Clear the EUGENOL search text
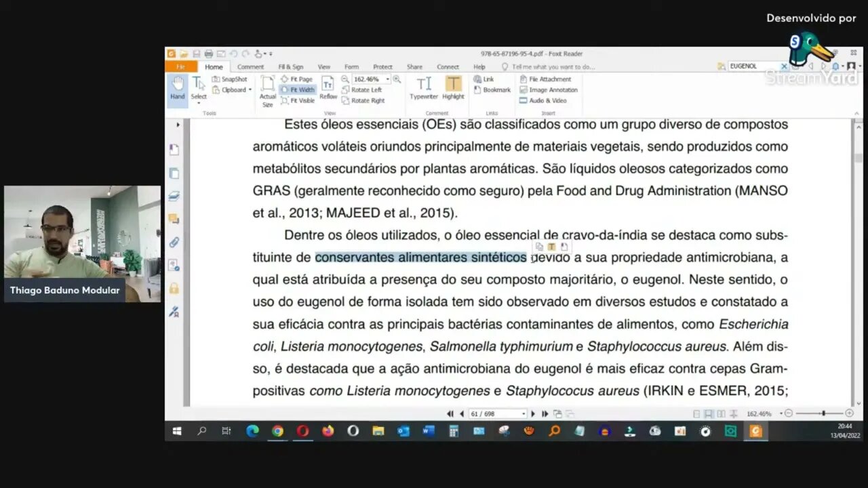The image size is (868, 488). coord(784,66)
